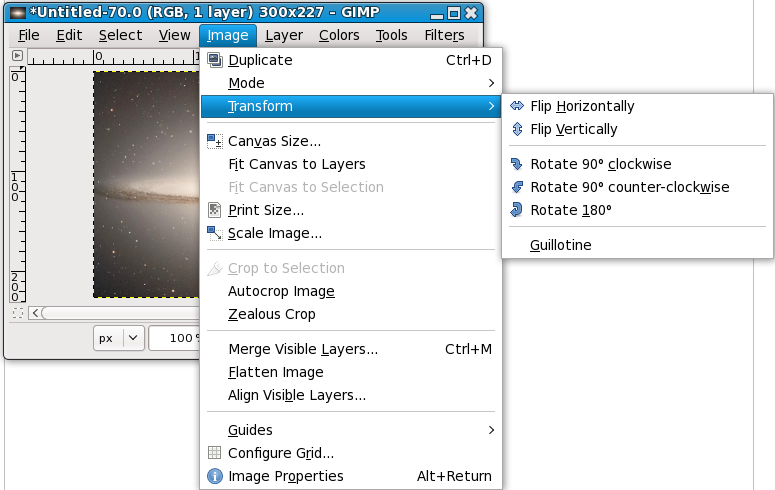This screenshot has height=490, width=775.
Task: Click Rotate 90° counter-clockwise icon
Action: pyautogui.click(x=516, y=187)
